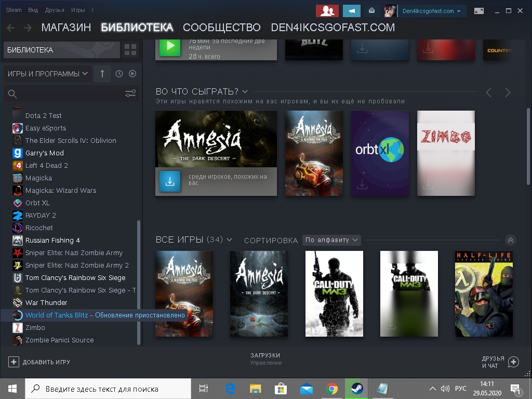Show next recommended games

(x=508, y=92)
